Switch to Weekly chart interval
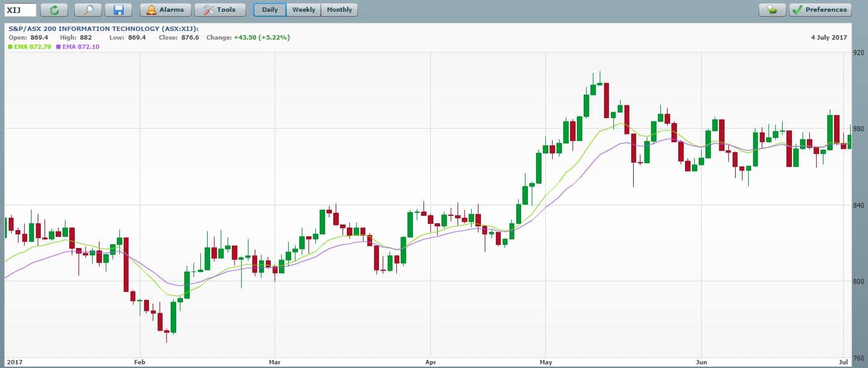 (304, 10)
